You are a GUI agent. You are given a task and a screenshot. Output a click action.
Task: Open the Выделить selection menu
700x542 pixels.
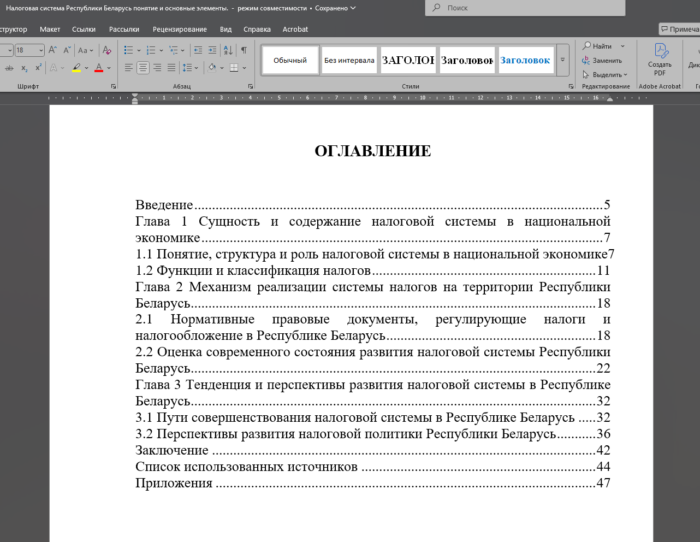(605, 75)
